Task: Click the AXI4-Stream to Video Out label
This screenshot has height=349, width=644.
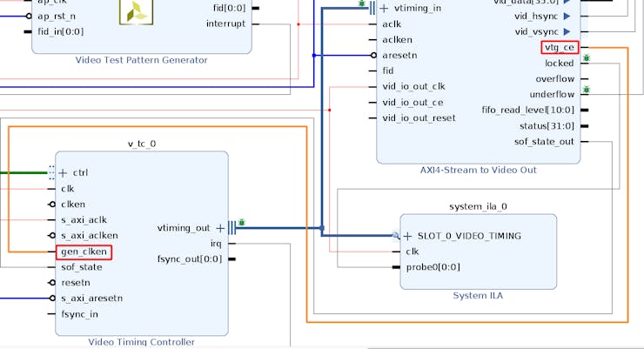Action: pyautogui.click(x=478, y=170)
